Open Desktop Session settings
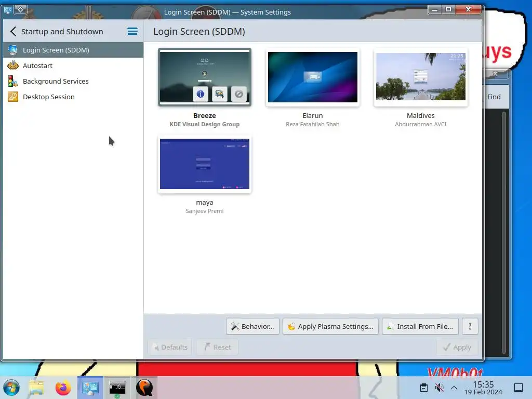 (x=73, y=97)
